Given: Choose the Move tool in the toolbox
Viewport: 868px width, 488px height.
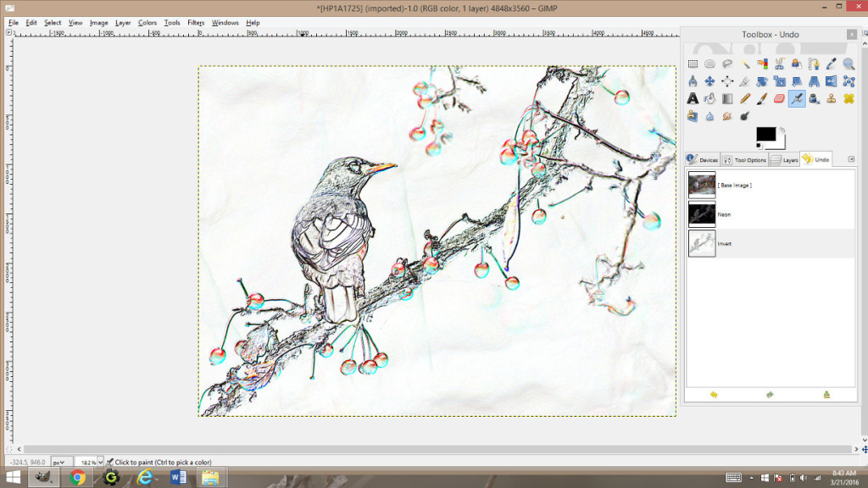Looking at the screenshot, I should pyautogui.click(x=710, y=81).
